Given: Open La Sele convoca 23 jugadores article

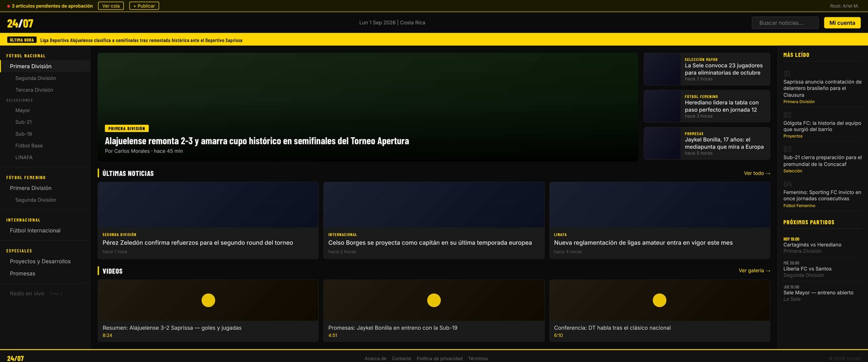Looking at the screenshot, I should [707, 69].
